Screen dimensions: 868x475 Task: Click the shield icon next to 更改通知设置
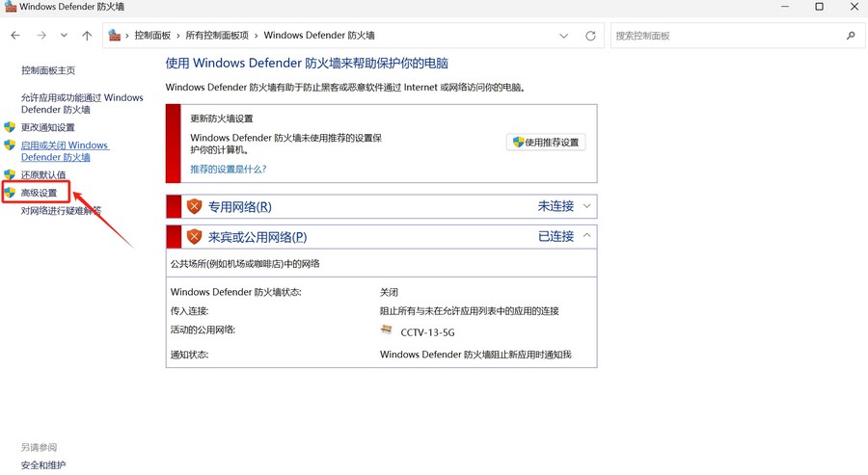10,127
